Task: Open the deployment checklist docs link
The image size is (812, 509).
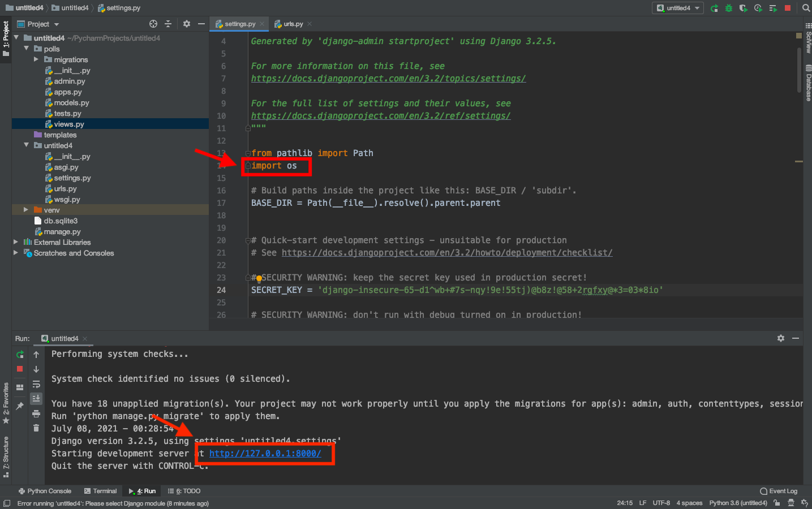Action: (447, 253)
